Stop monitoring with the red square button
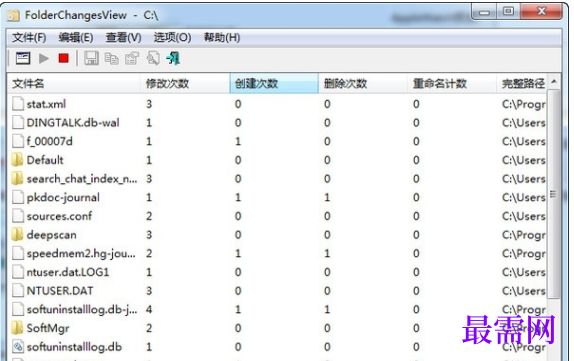The image size is (574, 361). [x=64, y=58]
